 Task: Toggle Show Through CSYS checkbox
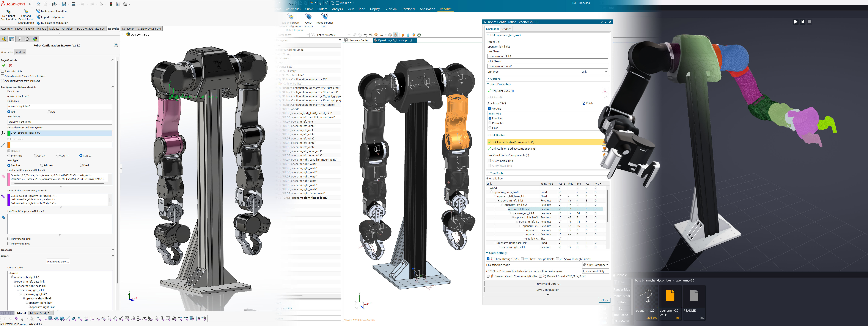pyautogui.click(x=488, y=259)
